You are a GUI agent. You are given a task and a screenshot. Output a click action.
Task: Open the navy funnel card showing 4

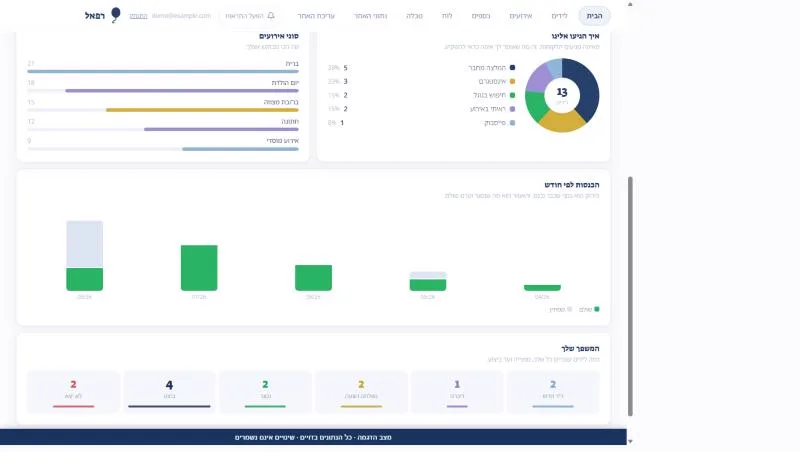pyautogui.click(x=169, y=392)
